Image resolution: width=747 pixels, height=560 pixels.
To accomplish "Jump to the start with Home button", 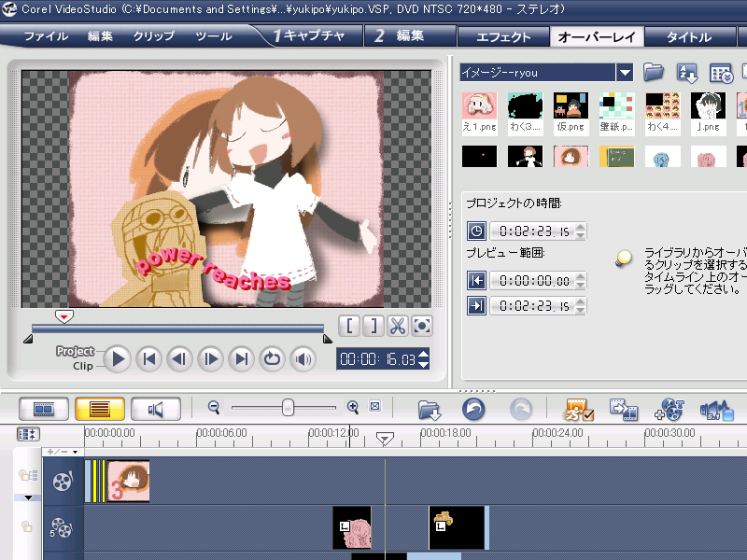I will pos(148,359).
